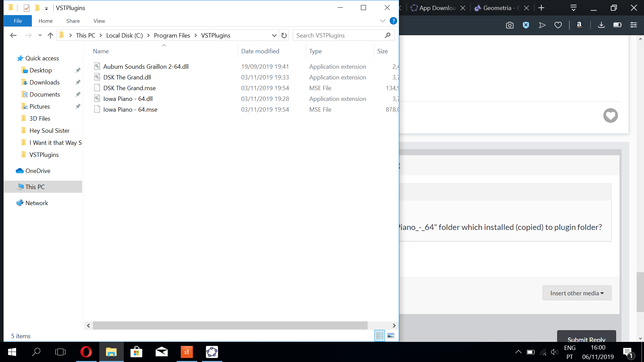Select DSK The Grand.dll file

coord(127,77)
